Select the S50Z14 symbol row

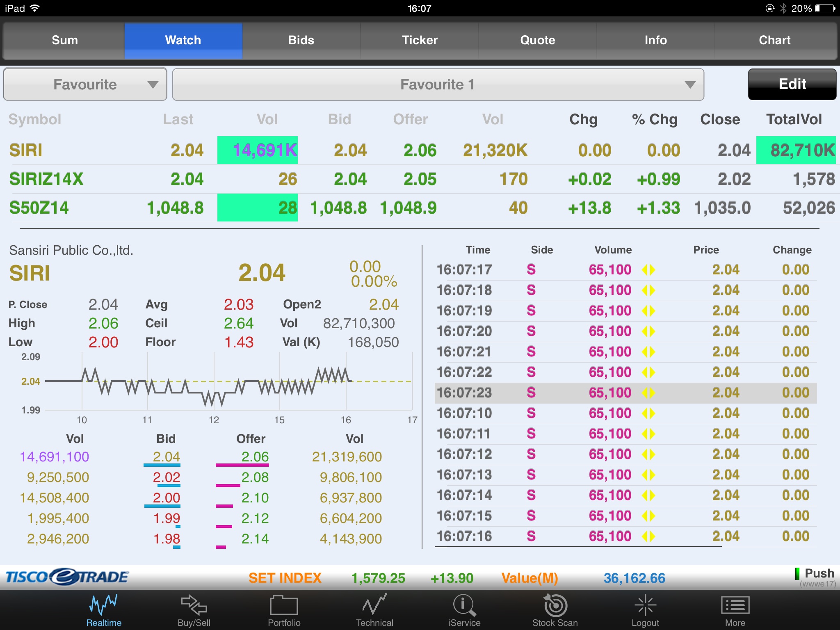tap(39, 208)
